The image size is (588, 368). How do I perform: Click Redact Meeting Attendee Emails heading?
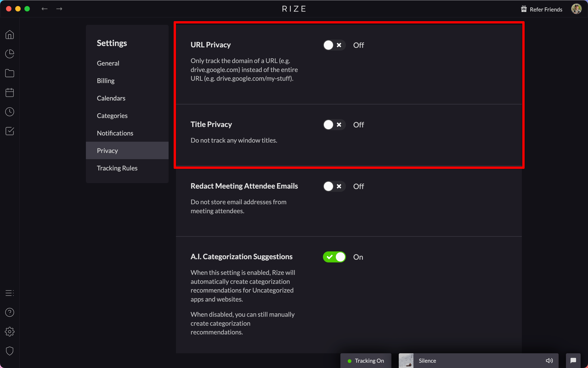click(x=244, y=186)
